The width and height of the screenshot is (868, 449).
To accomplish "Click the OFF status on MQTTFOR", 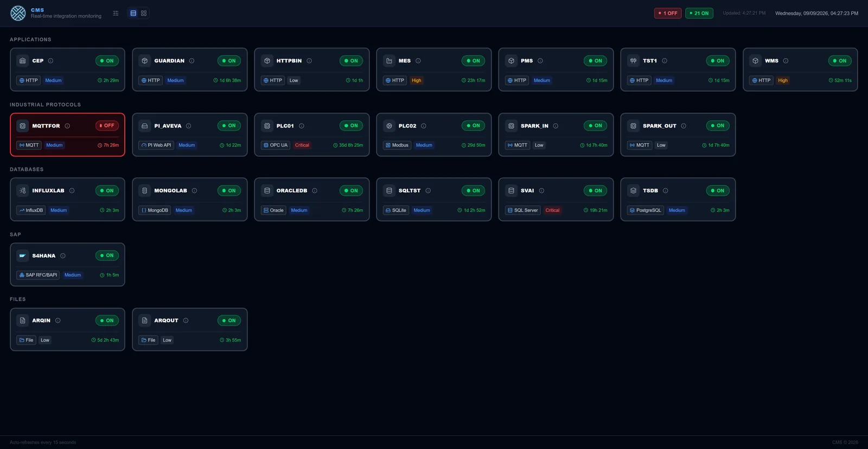I will click(x=107, y=125).
